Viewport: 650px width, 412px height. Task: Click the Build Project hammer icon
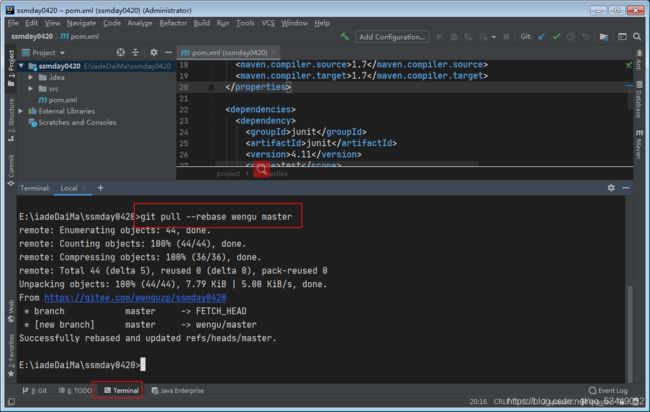tap(344, 36)
